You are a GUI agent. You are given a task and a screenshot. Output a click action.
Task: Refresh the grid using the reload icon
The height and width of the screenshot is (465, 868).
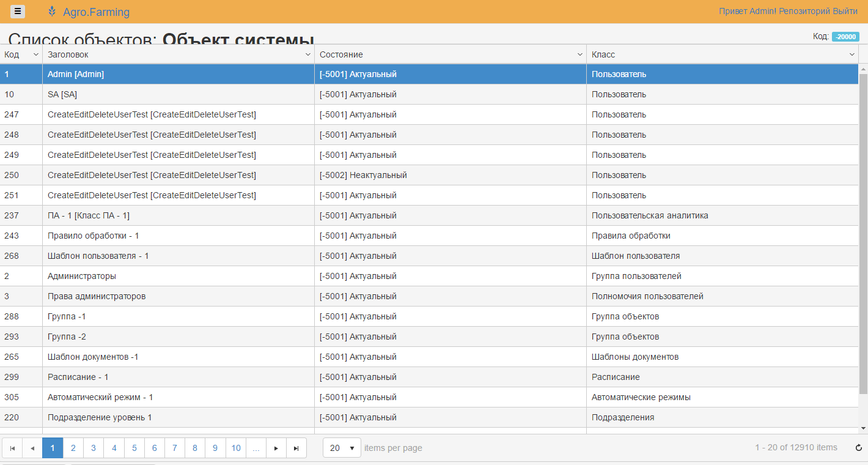coord(859,448)
